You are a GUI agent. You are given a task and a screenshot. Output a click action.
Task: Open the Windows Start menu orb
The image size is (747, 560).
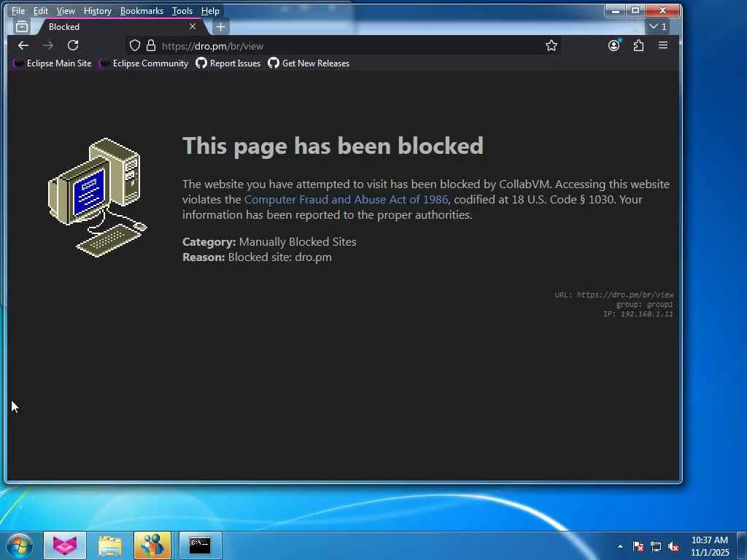pyautogui.click(x=19, y=545)
